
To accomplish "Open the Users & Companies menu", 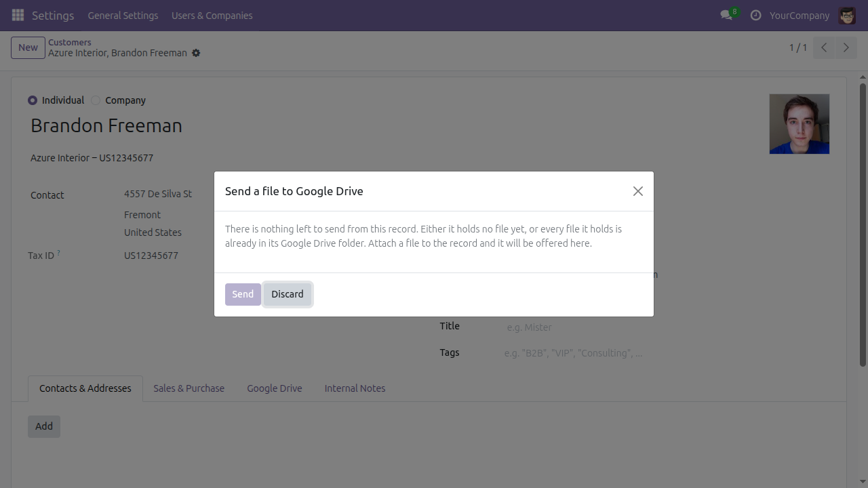I will tap(212, 15).
